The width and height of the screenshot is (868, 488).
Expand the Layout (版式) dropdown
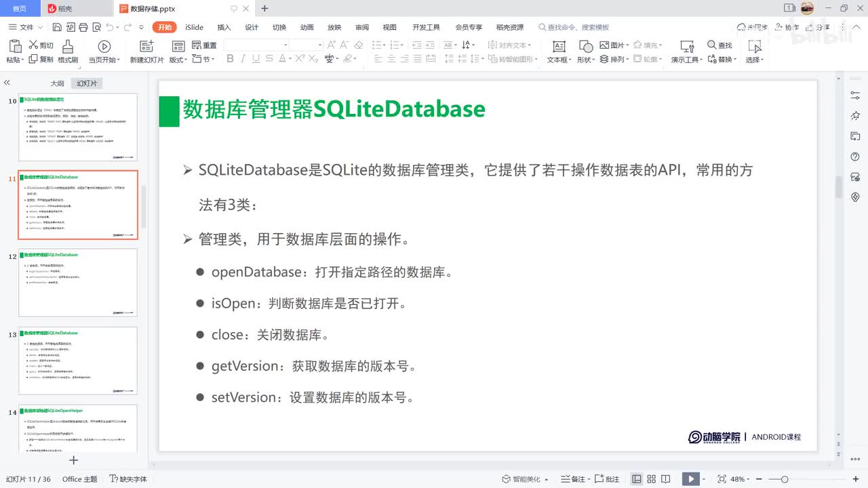pos(178,60)
